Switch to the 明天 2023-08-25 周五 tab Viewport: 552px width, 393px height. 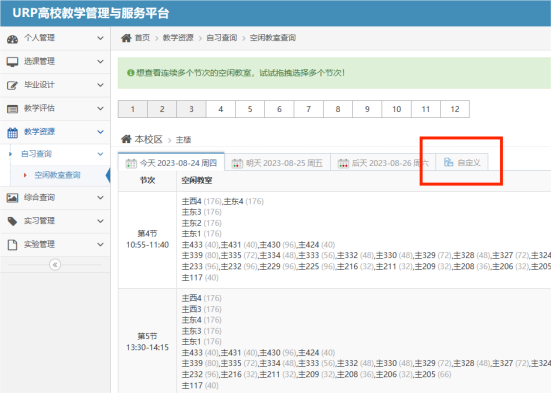[x=277, y=163]
